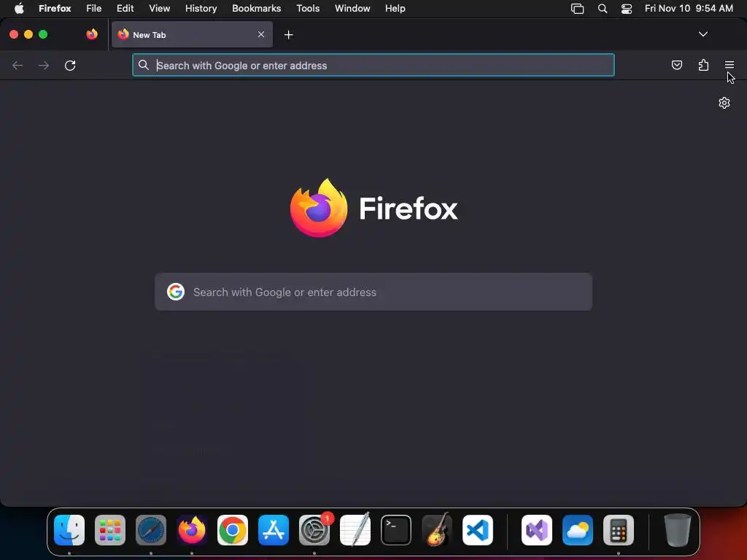Open the Help menu
This screenshot has height=560, width=747.
pos(395,9)
